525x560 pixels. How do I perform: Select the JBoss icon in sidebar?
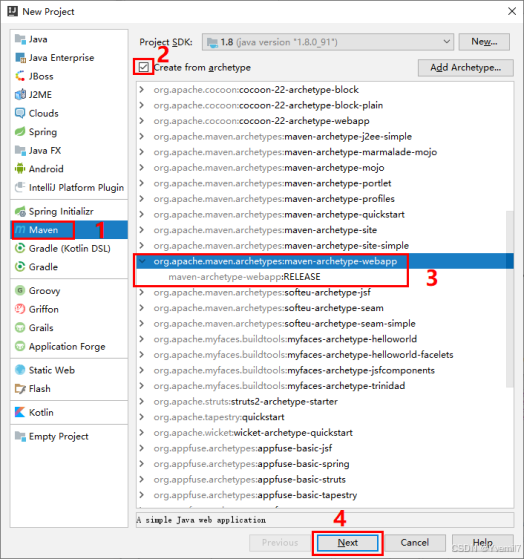[20, 76]
